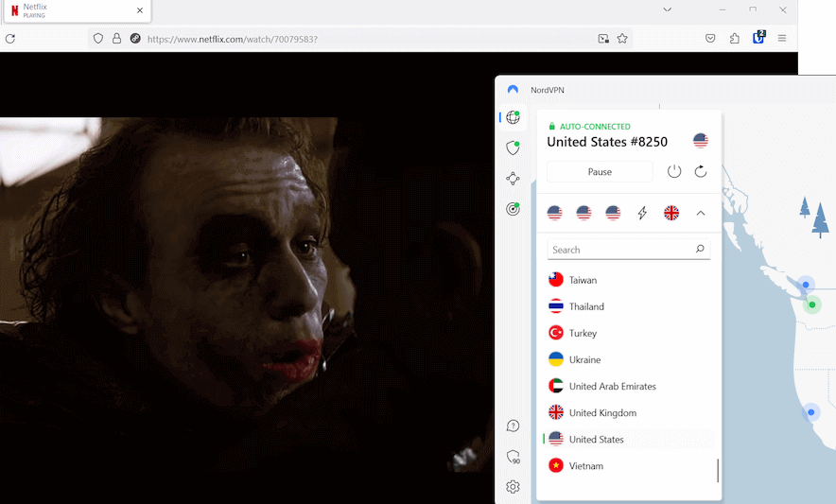Select the Netflix browser tab
The height and width of the screenshot is (504, 836).
(x=78, y=10)
